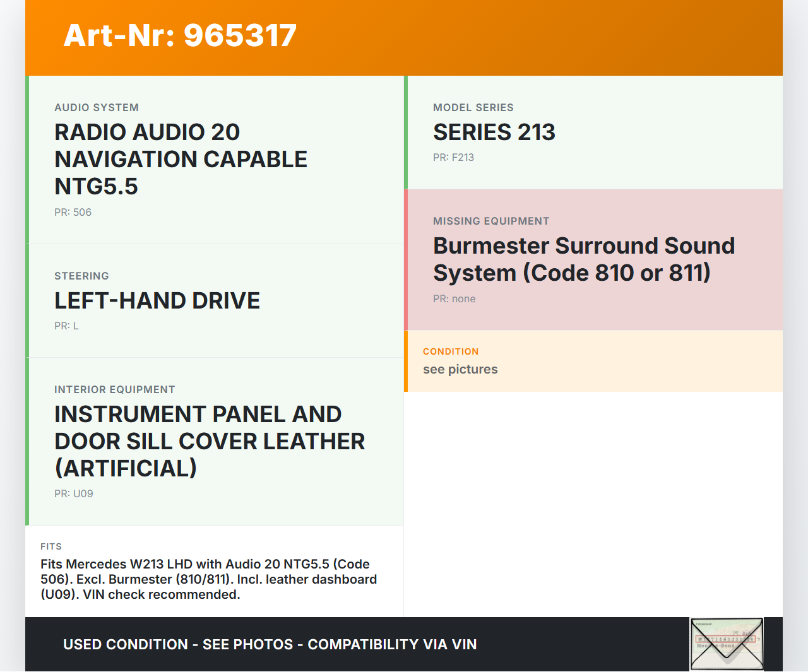Click the INTERIOR EQUIPMENT category label
Screen dimensions: 808x672
point(114,390)
